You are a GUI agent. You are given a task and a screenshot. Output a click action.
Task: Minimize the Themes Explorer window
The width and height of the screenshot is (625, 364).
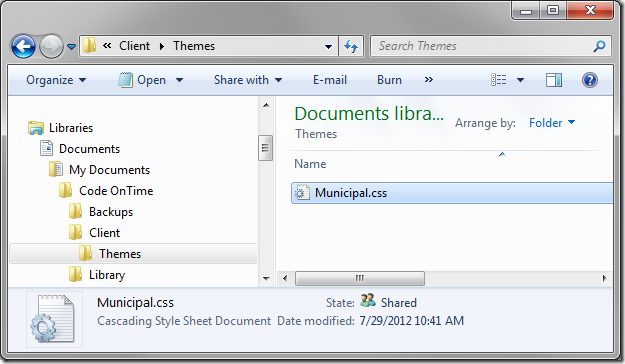coord(526,11)
